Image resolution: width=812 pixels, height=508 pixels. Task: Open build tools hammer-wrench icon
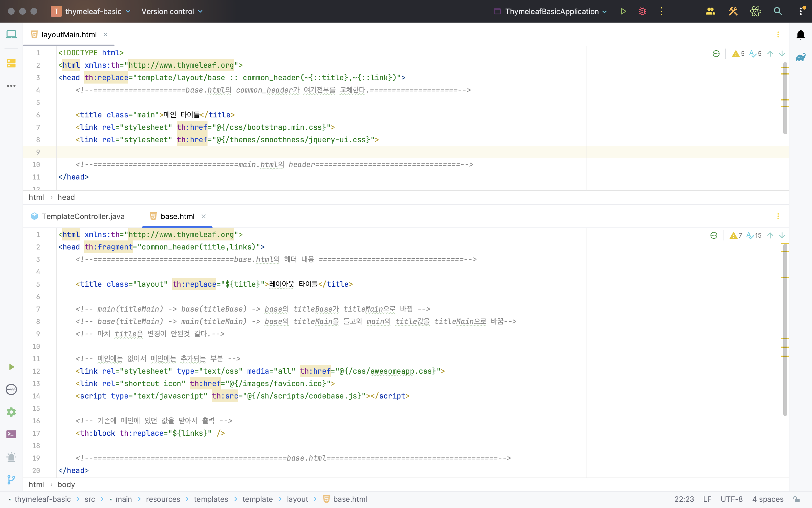[733, 11]
